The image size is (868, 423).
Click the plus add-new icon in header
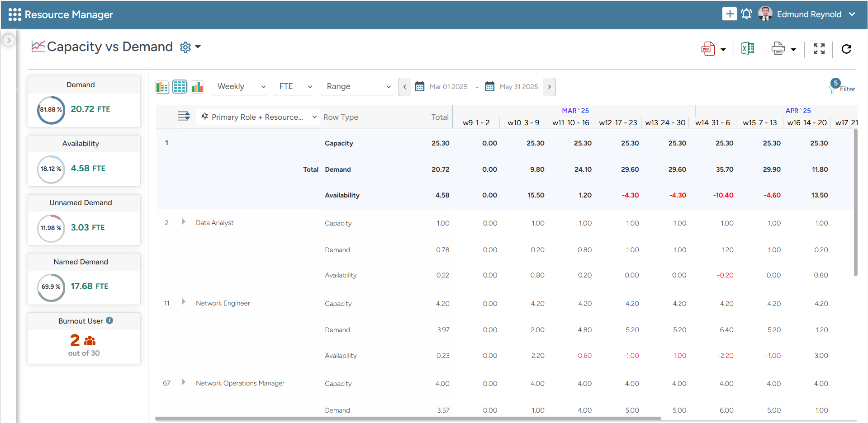point(729,14)
